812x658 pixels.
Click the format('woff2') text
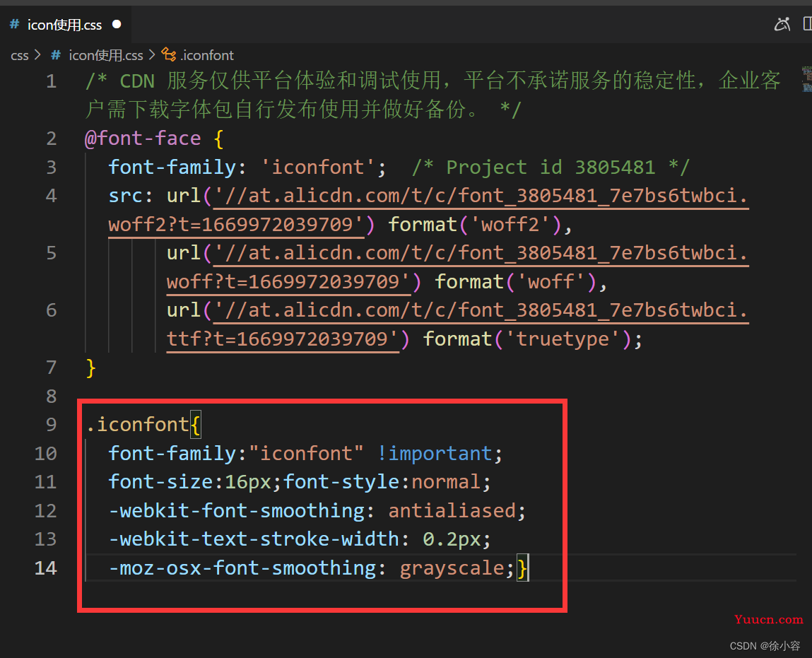click(476, 225)
